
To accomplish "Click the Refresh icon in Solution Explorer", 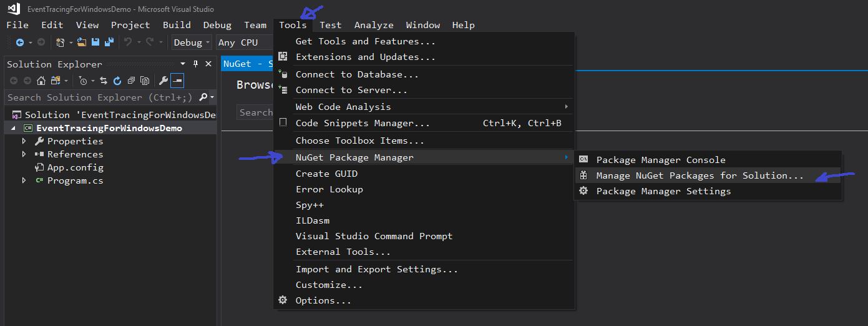I will click(x=117, y=81).
